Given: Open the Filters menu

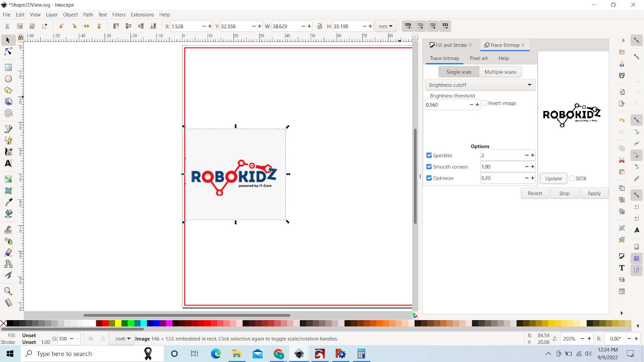Looking at the screenshot, I should [x=119, y=14].
